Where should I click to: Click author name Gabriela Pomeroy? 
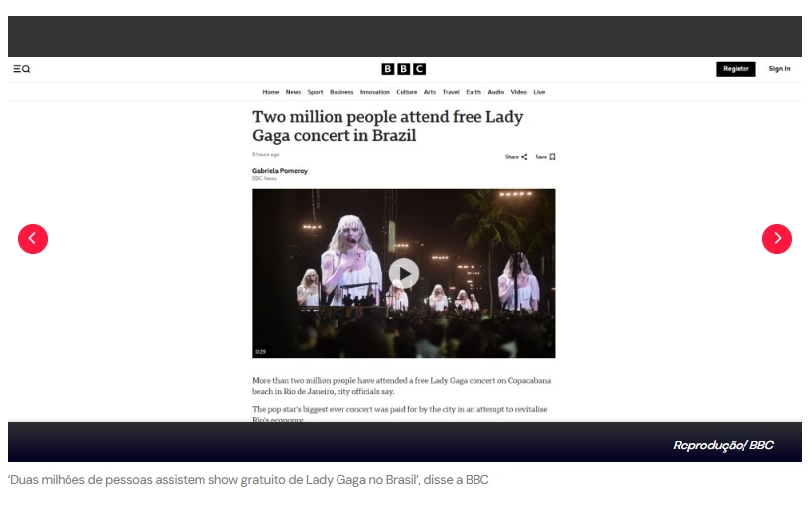click(x=280, y=171)
